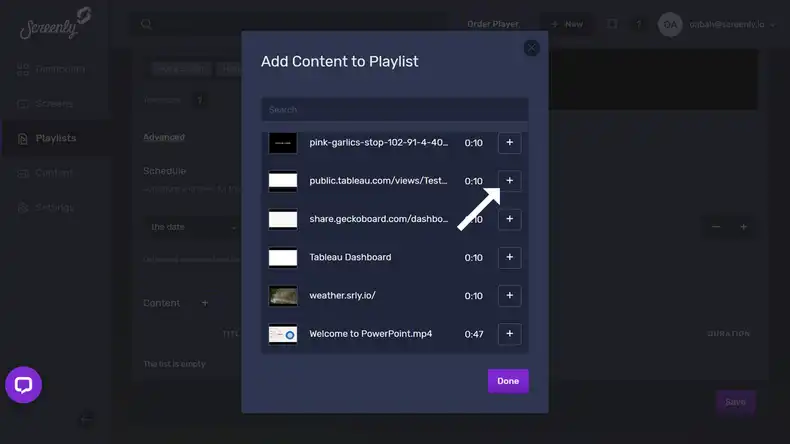Click the share.geckoboard.com thumbnail

pyautogui.click(x=283, y=220)
